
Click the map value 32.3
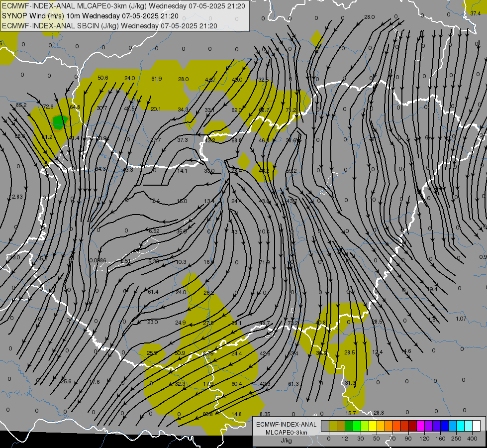pos(180,384)
